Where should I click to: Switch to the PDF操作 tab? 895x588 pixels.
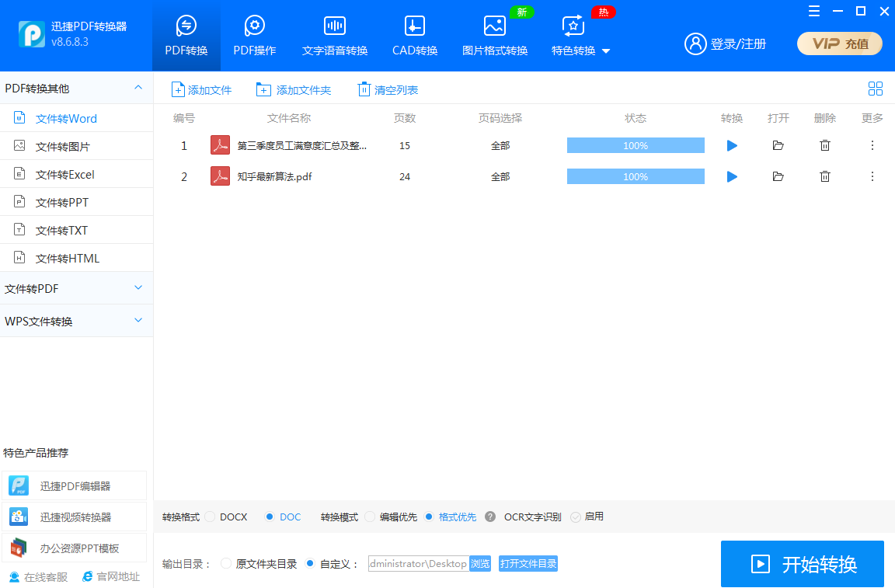tap(255, 36)
